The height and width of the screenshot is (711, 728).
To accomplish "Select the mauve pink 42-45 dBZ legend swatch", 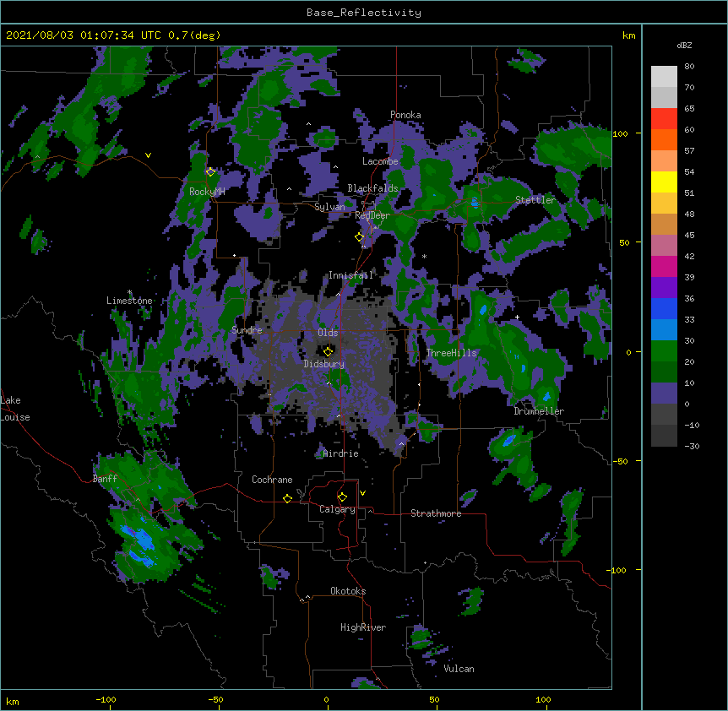I will point(664,246).
